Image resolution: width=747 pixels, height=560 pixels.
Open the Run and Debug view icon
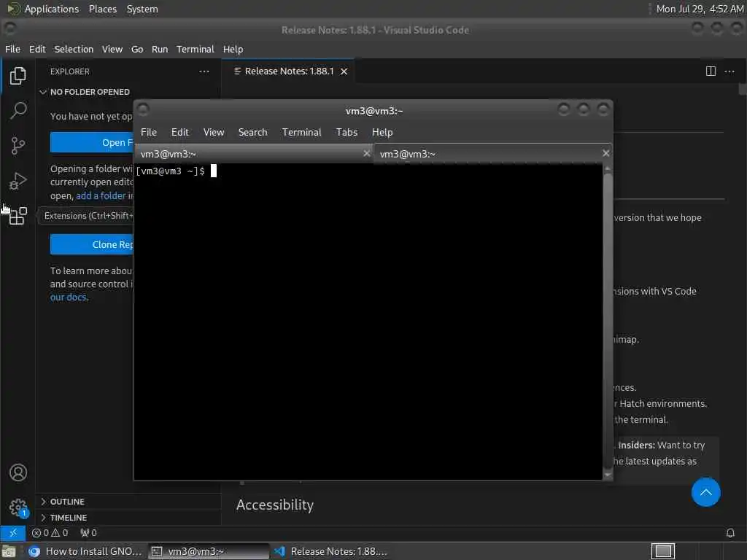coord(18,181)
